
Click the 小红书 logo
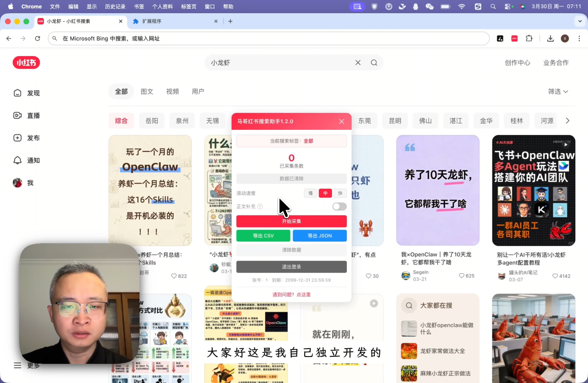[x=26, y=63]
